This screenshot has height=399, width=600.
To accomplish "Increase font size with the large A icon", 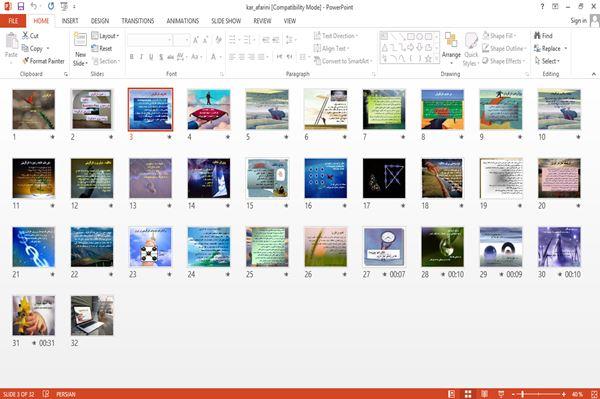I will tap(196, 40).
